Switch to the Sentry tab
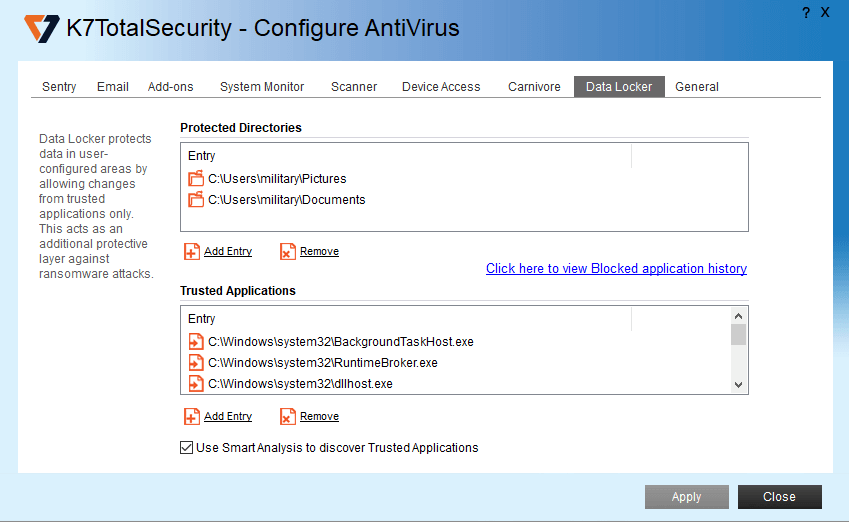This screenshot has width=849, height=522. click(59, 87)
